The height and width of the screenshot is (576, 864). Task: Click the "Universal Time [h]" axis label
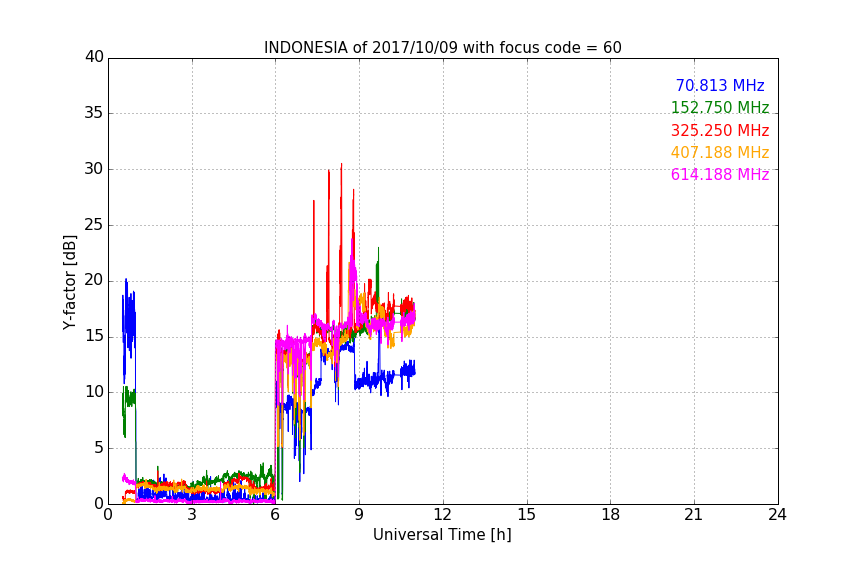point(442,535)
